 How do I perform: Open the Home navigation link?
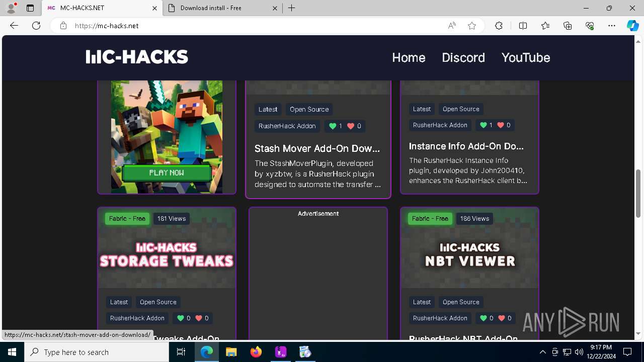(409, 57)
